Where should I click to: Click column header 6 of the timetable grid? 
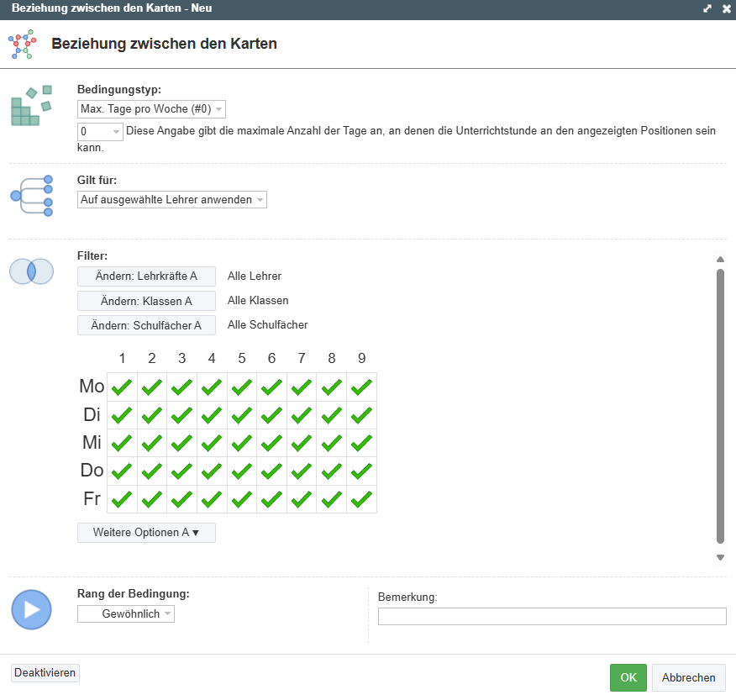[x=271, y=359]
